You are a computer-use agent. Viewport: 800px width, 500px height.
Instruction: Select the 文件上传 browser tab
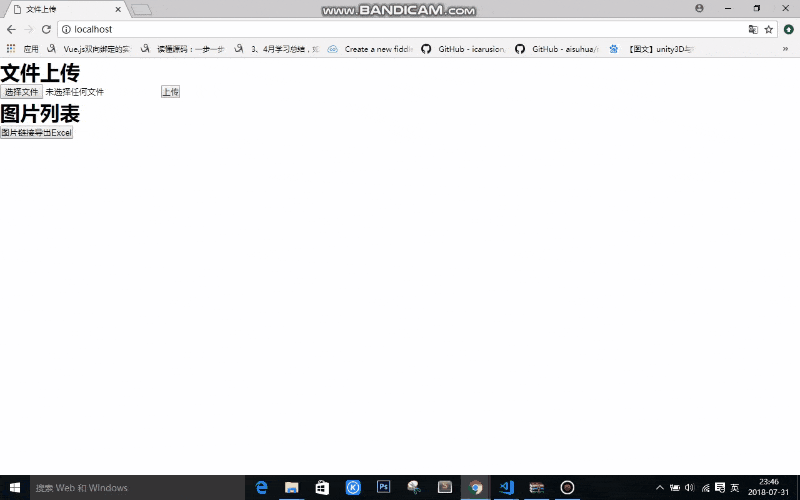click(x=64, y=9)
